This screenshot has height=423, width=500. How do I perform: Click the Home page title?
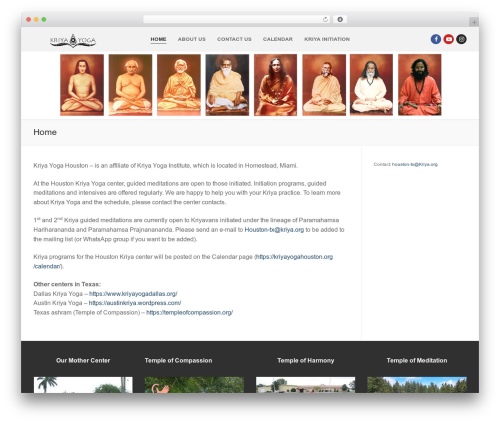click(x=45, y=132)
